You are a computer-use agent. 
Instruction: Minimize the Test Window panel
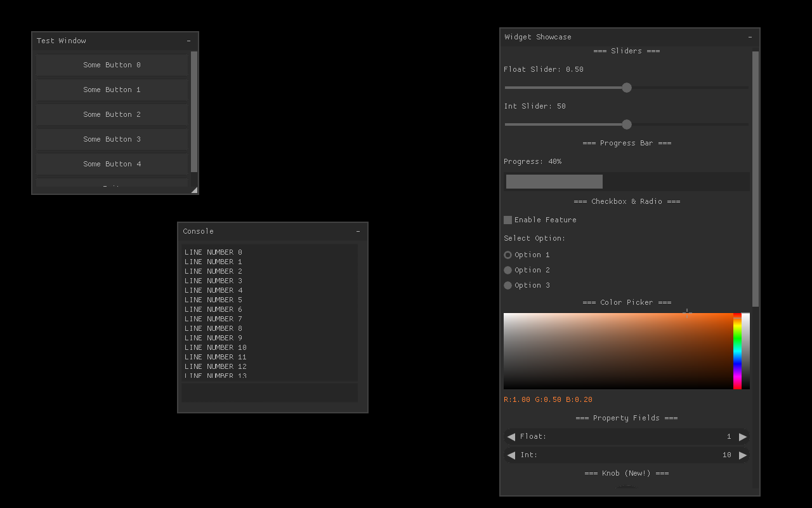188,41
